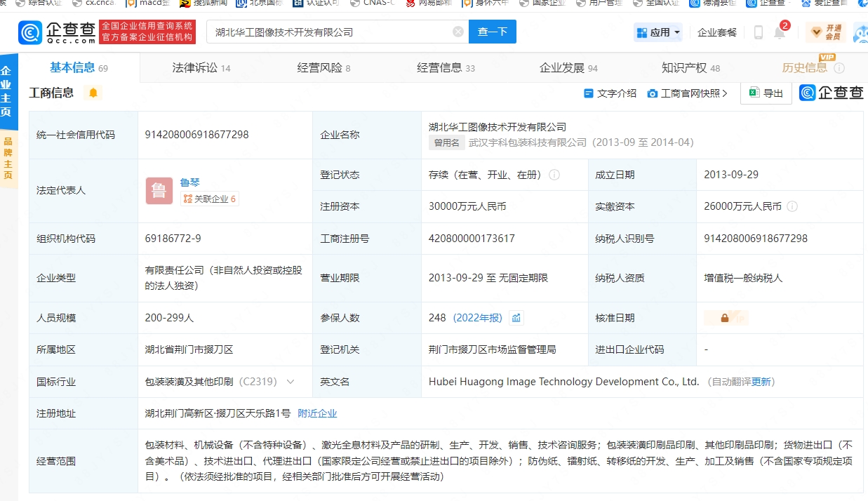Switch to the 法律诉讼 tab

point(201,68)
